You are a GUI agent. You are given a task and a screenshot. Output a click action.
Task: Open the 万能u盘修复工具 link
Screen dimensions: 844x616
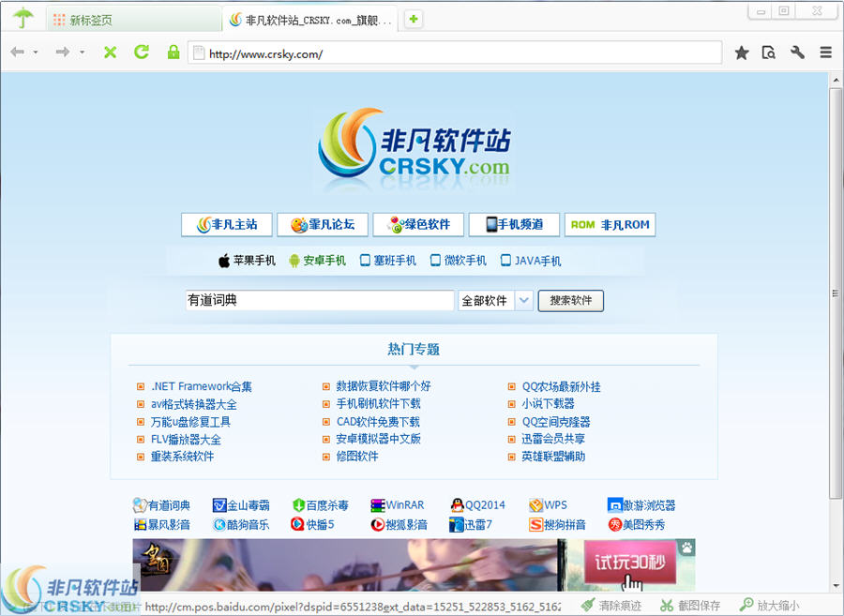(x=190, y=422)
